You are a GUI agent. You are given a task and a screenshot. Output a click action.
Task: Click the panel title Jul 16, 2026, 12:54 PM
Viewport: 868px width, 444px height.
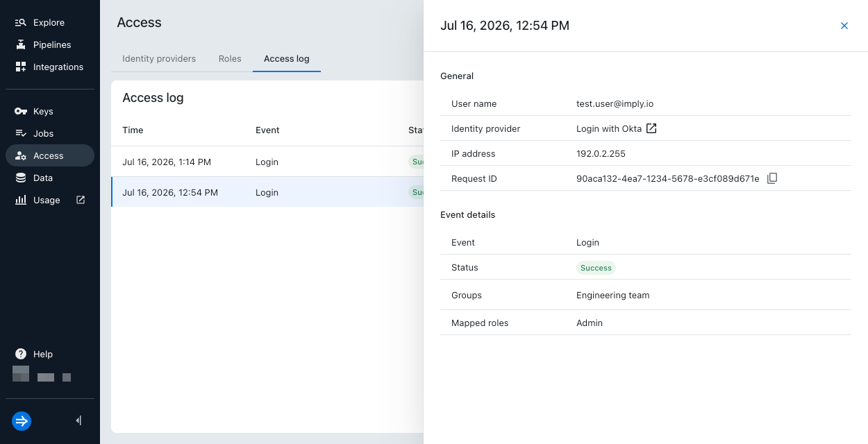[x=505, y=26]
